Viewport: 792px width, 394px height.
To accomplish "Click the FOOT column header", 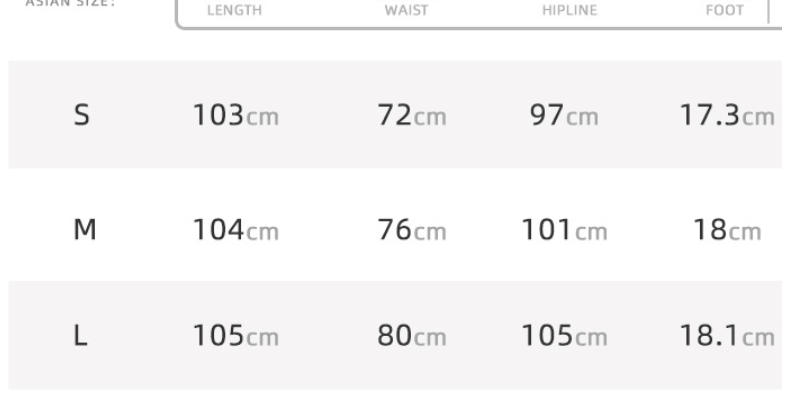I will coord(724,10).
